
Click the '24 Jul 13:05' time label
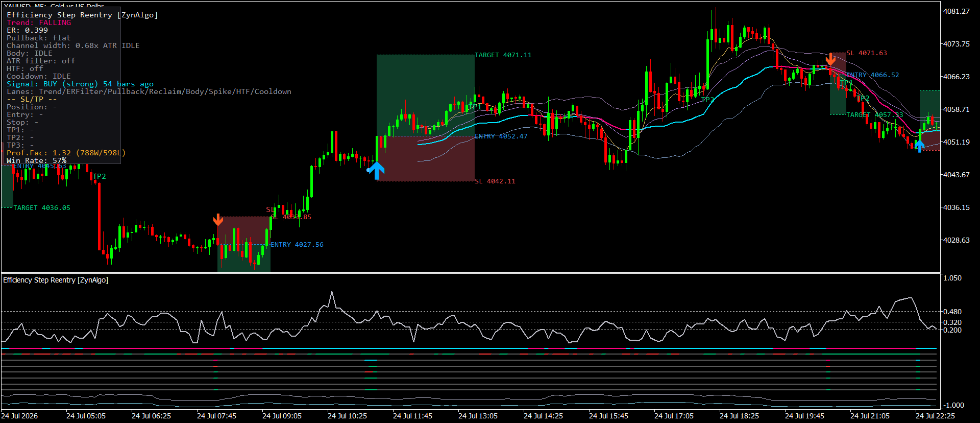click(x=478, y=416)
